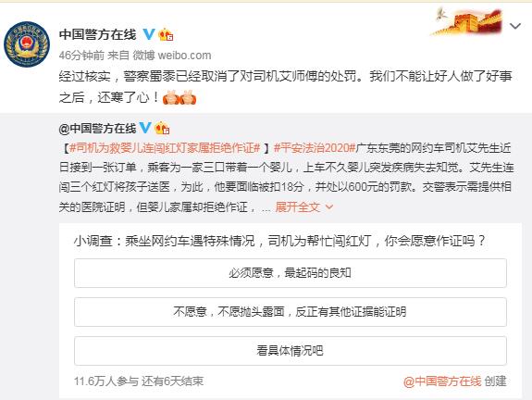Click the crown membership badge beside header name
Viewport: 532px width, 400px height.
[x=166, y=34]
